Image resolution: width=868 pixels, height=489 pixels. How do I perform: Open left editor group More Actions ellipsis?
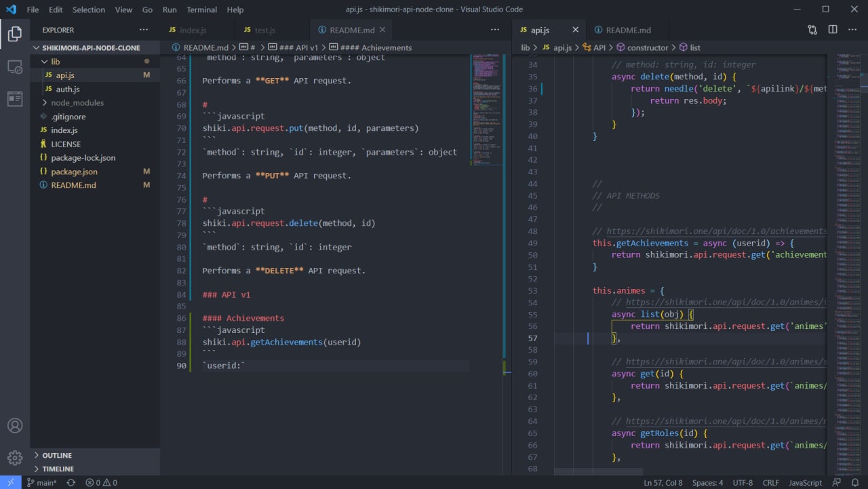[x=494, y=30]
